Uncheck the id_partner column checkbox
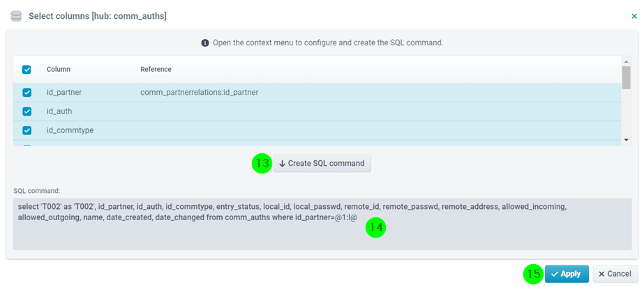The height and width of the screenshot is (287, 644). [x=27, y=92]
